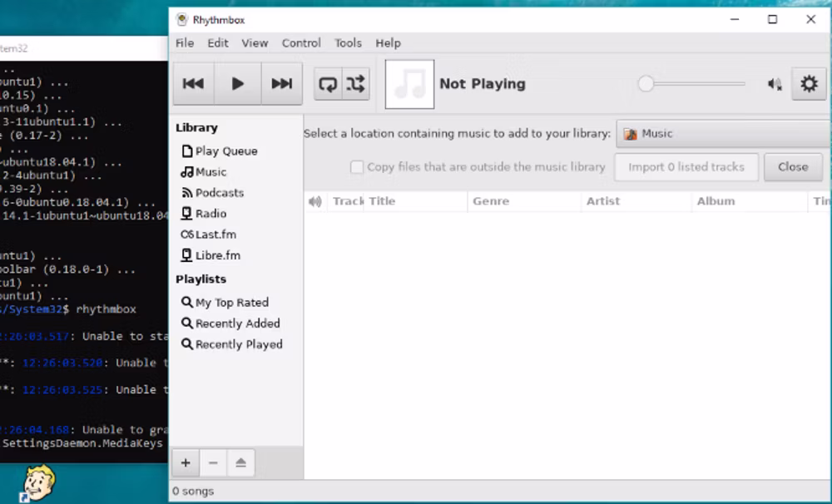832x504 pixels.
Task: Toggle shuffle mode
Action: coord(355,83)
